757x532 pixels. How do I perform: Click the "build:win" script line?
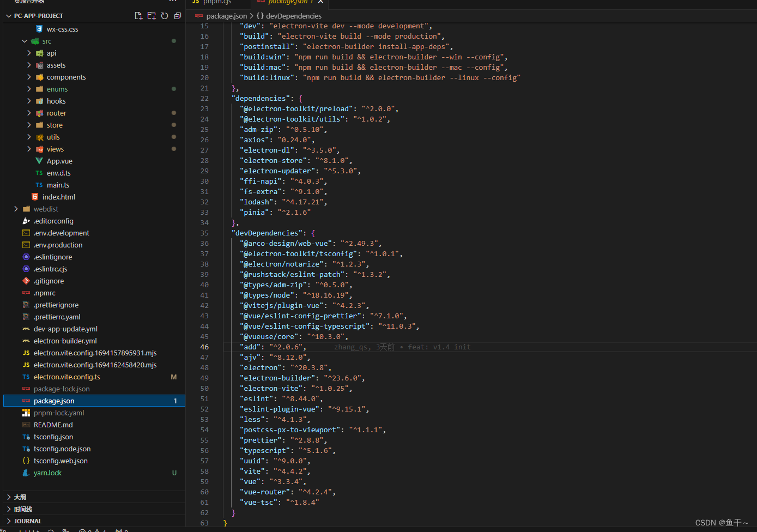coord(374,57)
